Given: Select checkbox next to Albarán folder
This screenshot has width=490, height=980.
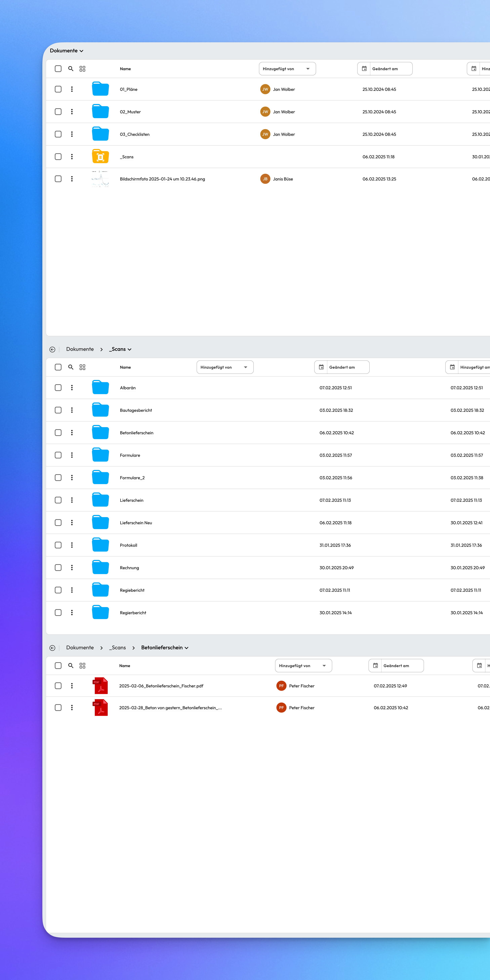Looking at the screenshot, I should coord(58,387).
